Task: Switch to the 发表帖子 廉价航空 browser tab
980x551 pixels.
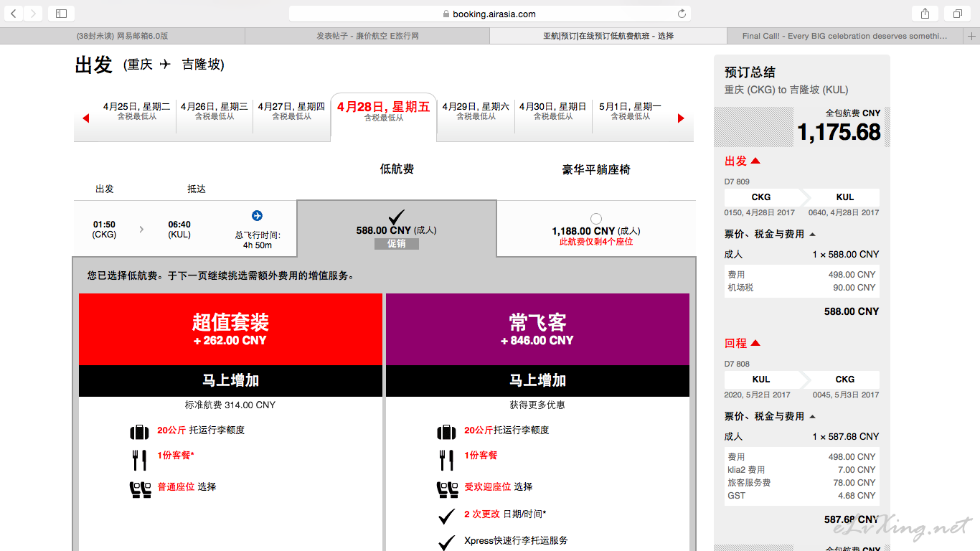Action: (x=367, y=36)
